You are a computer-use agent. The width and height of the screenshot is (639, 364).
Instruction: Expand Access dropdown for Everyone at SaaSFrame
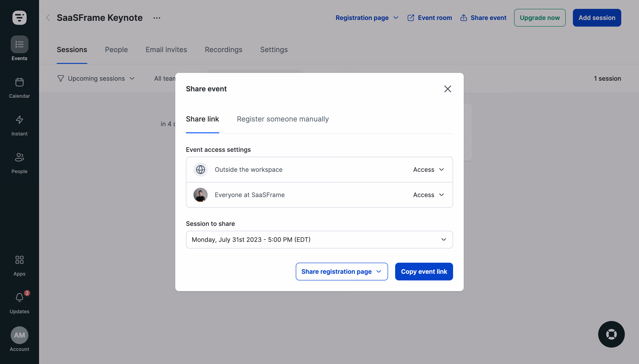point(429,195)
